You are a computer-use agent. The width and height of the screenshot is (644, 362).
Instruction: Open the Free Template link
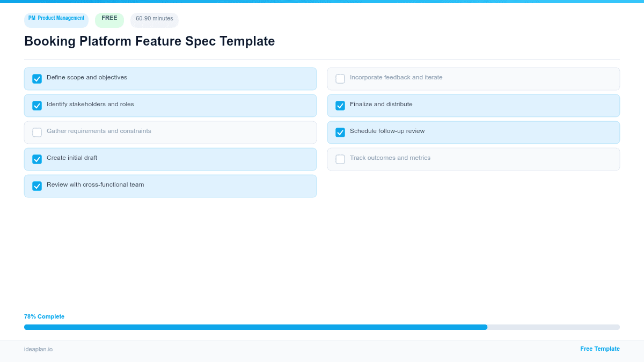click(599, 349)
